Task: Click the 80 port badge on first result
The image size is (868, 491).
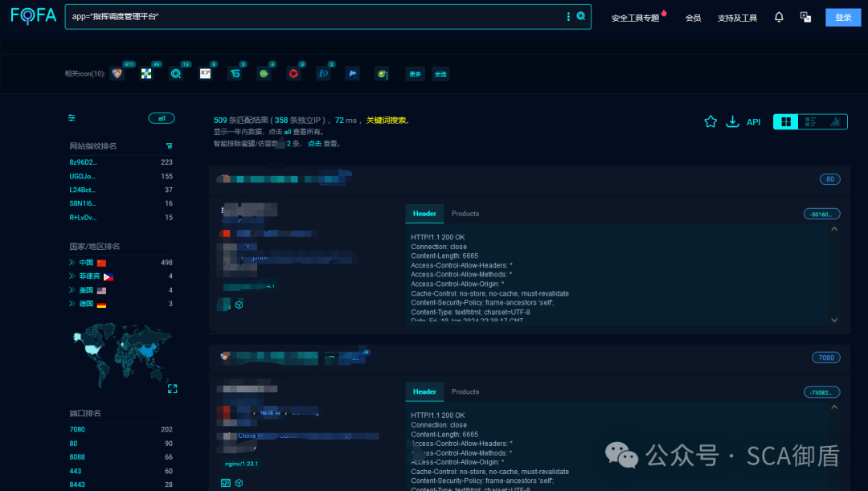Action: pos(829,179)
